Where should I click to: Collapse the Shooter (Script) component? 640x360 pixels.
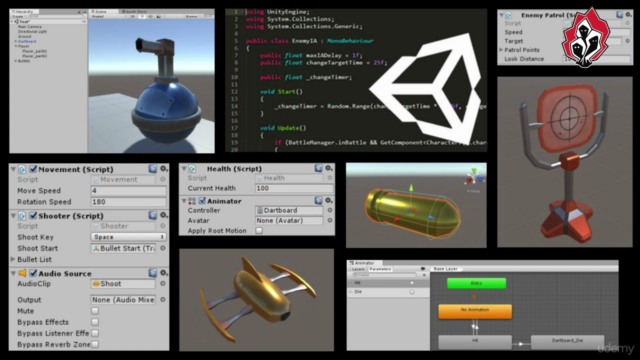[13, 216]
